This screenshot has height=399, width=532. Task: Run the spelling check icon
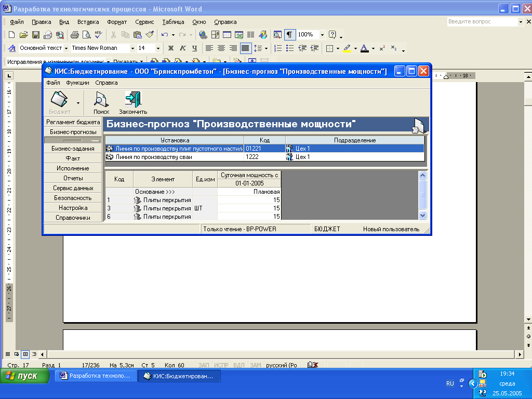98,35
